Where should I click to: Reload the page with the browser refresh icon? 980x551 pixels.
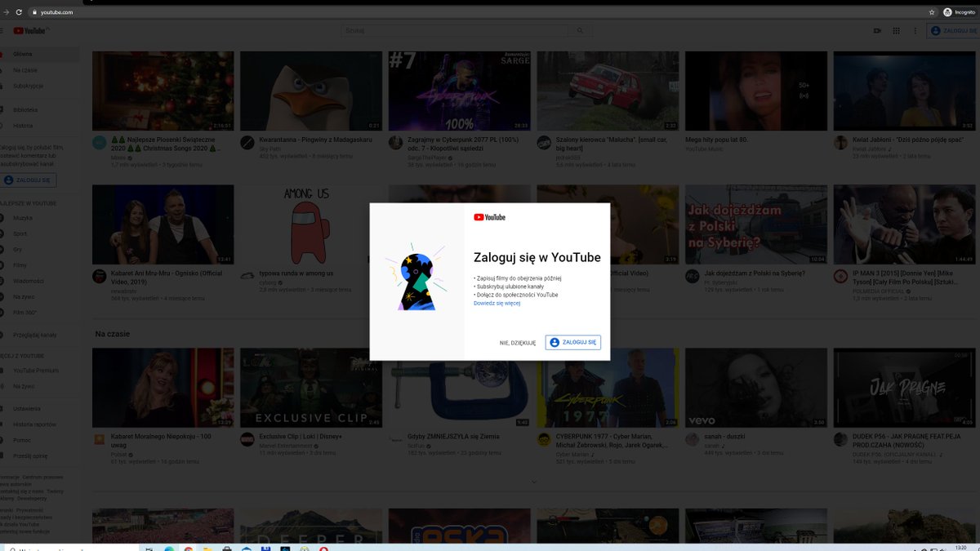pyautogui.click(x=19, y=12)
